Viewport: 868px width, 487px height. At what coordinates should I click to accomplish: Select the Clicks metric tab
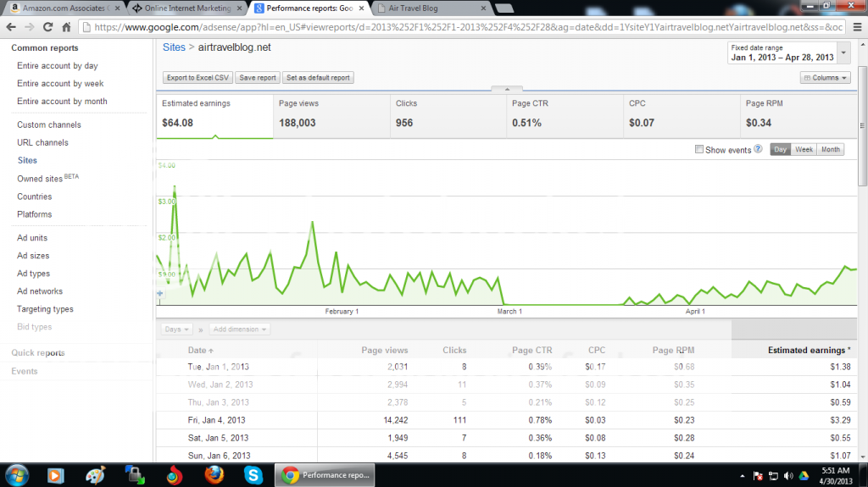point(448,116)
